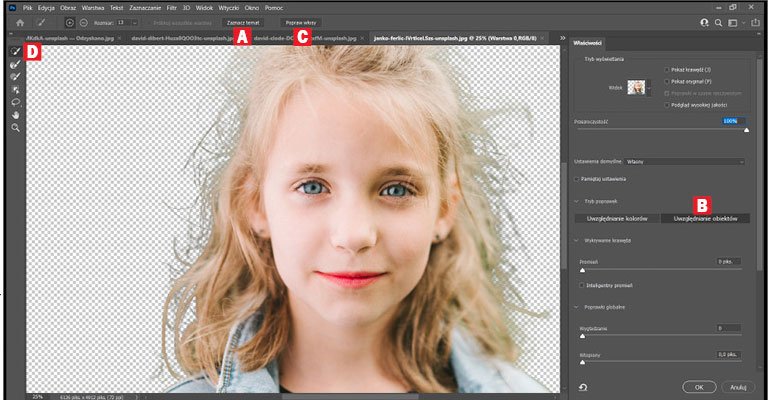This screenshot has width=768, height=400.
Task: Collapse the Wykrywanie krawędzi section
Action: (x=576, y=241)
